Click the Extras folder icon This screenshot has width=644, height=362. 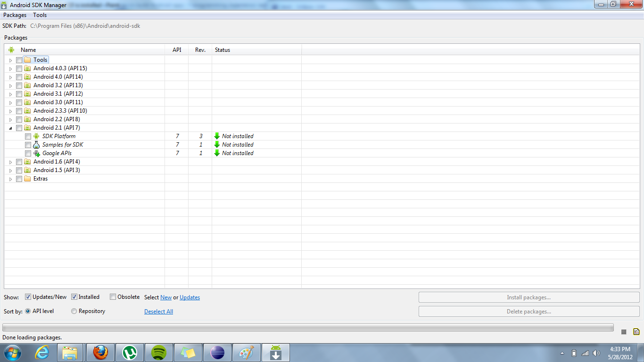click(27, 179)
